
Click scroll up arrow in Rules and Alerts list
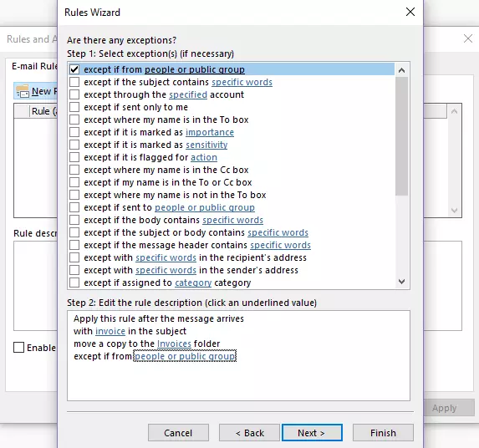point(454,111)
